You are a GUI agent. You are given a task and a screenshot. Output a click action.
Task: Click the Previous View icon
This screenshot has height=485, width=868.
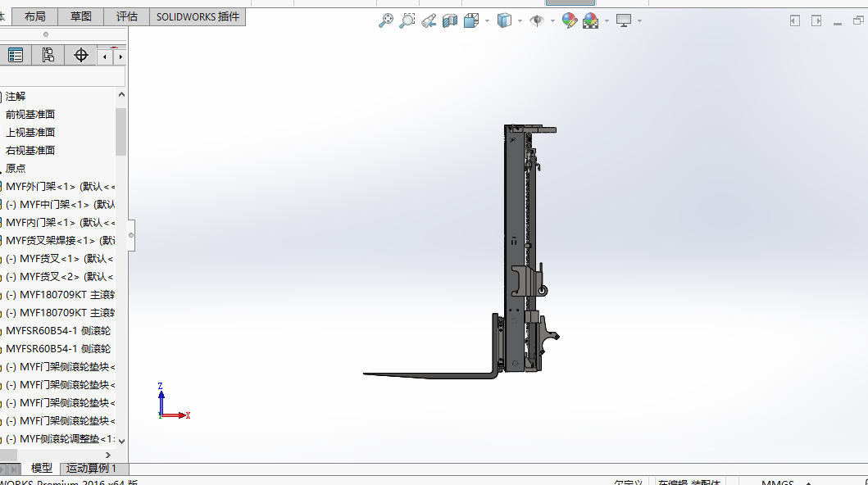coord(428,20)
